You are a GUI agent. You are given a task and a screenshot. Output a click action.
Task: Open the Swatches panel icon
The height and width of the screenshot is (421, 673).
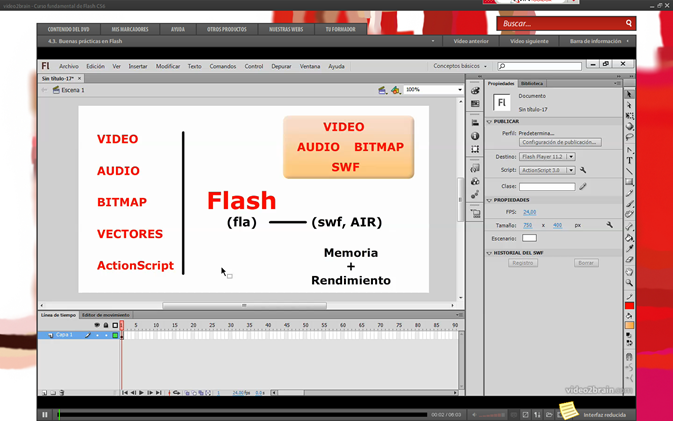point(475,104)
